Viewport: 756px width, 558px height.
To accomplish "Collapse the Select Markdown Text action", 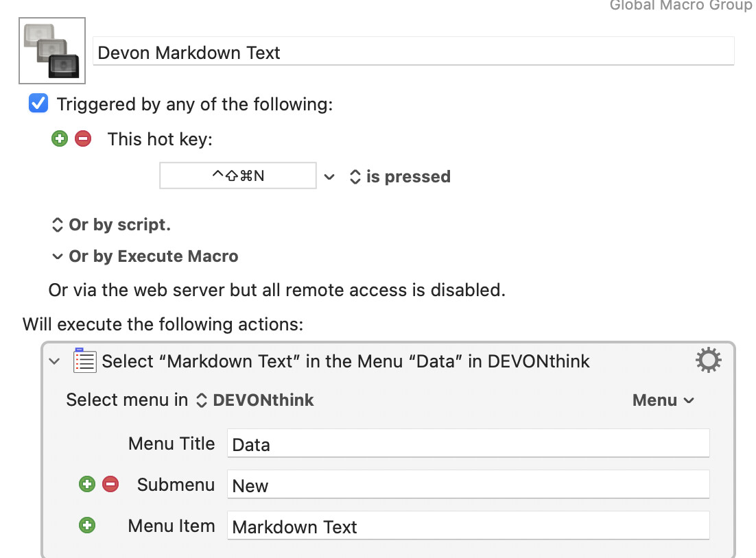I will click(55, 361).
